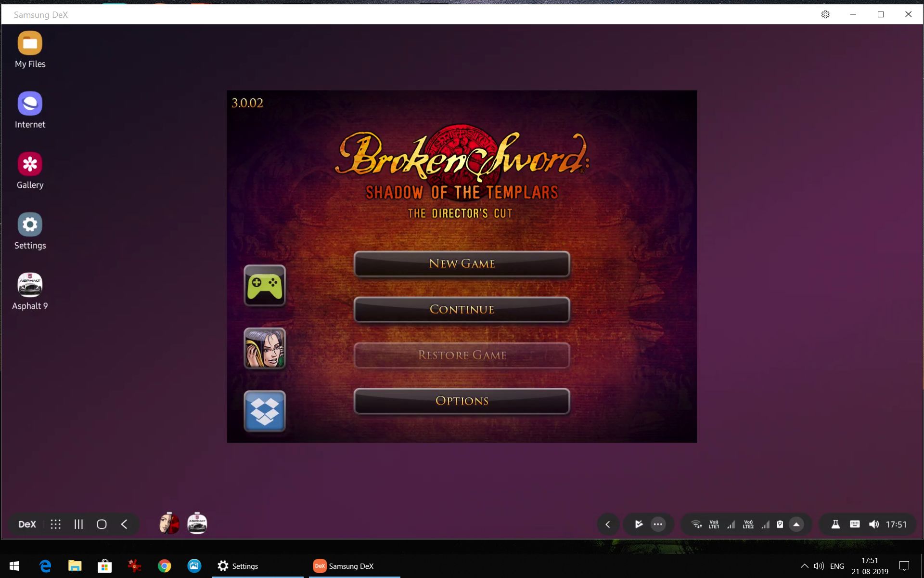The width and height of the screenshot is (924, 578).
Task: Open Samsung Internet browser icon
Action: point(30,104)
